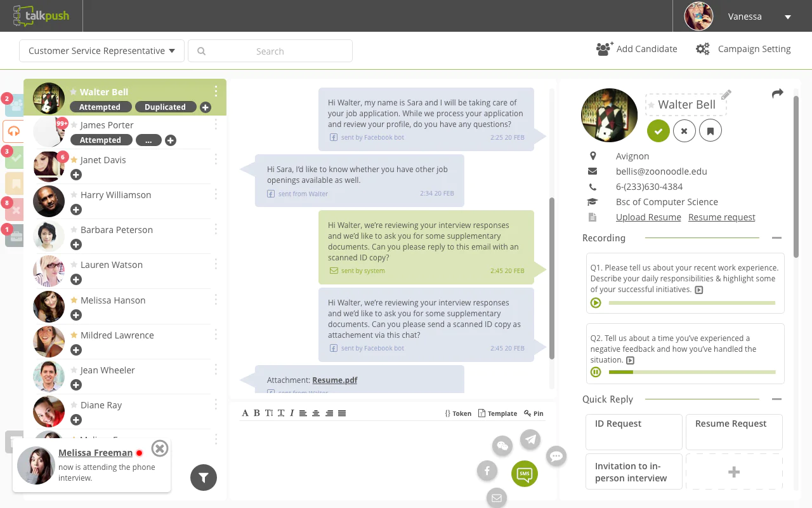Pick the chat bubble messaging channel
Viewport: 812px width, 508px height.
pos(556,456)
